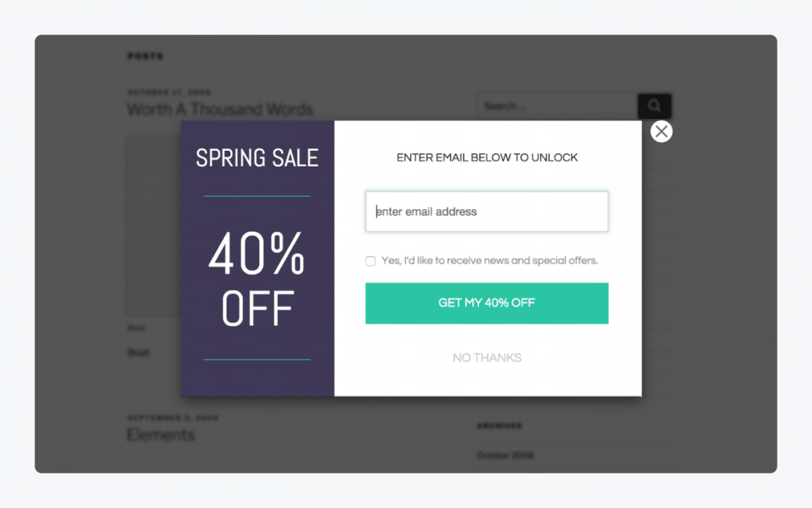
Task: Click the POSTS section heading
Action: click(145, 56)
